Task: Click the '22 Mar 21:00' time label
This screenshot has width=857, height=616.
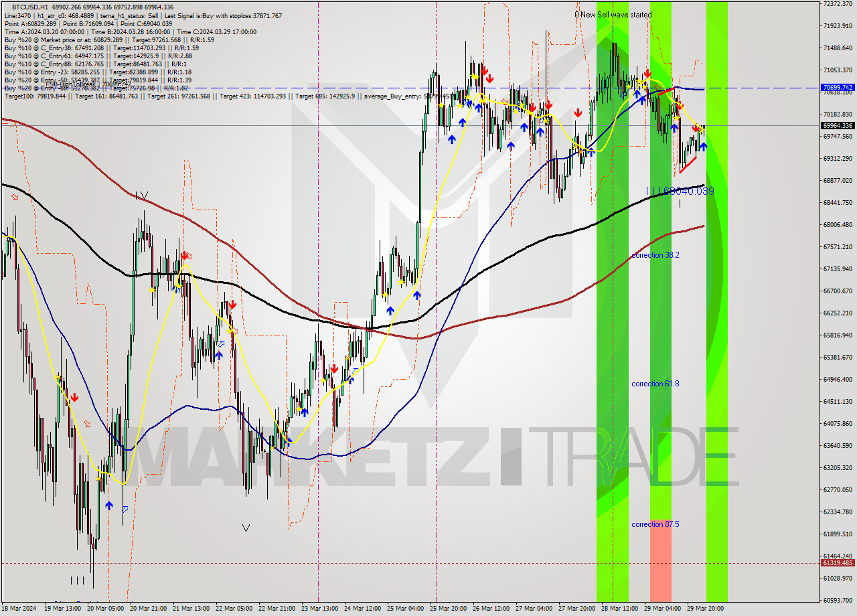Action: pos(277,609)
